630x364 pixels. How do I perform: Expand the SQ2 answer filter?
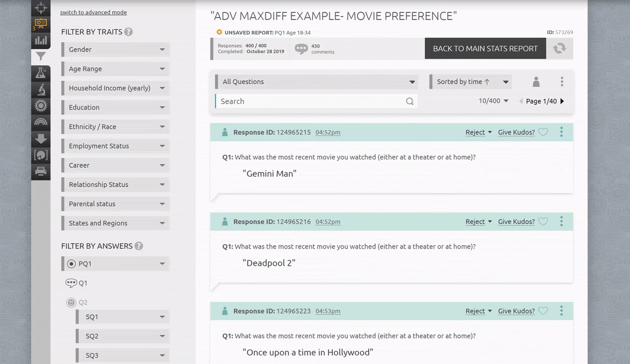pos(123,336)
